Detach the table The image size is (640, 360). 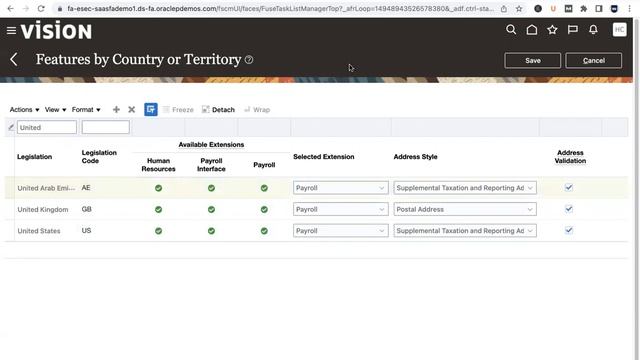(218, 109)
